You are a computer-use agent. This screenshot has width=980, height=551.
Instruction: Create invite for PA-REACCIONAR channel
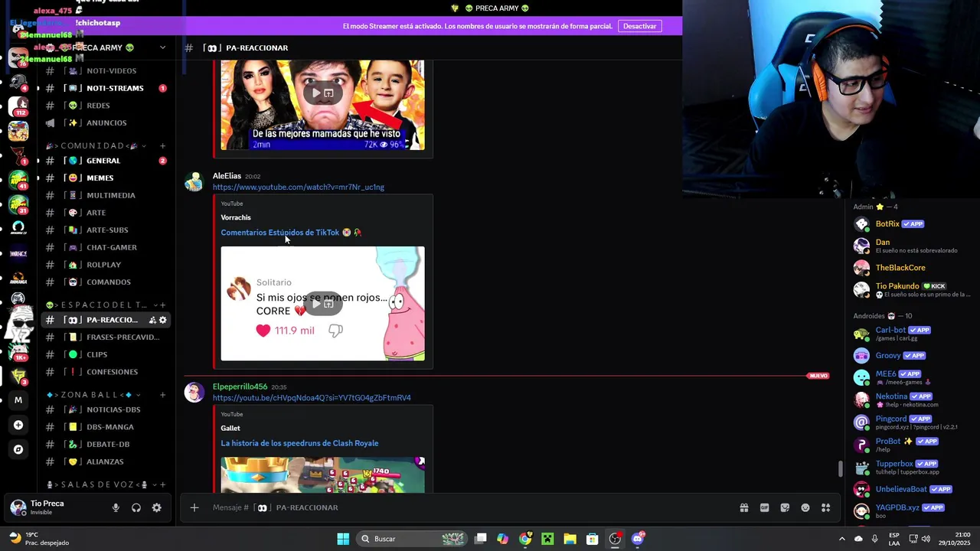click(152, 320)
